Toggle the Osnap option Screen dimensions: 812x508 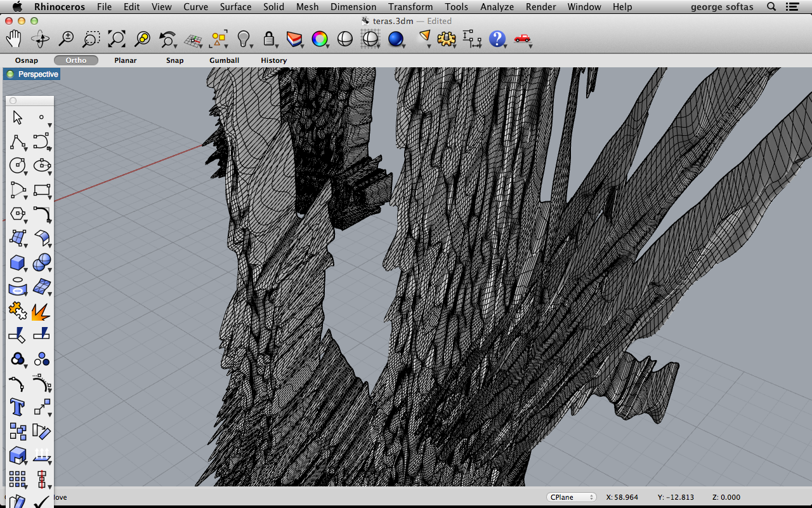click(27, 60)
